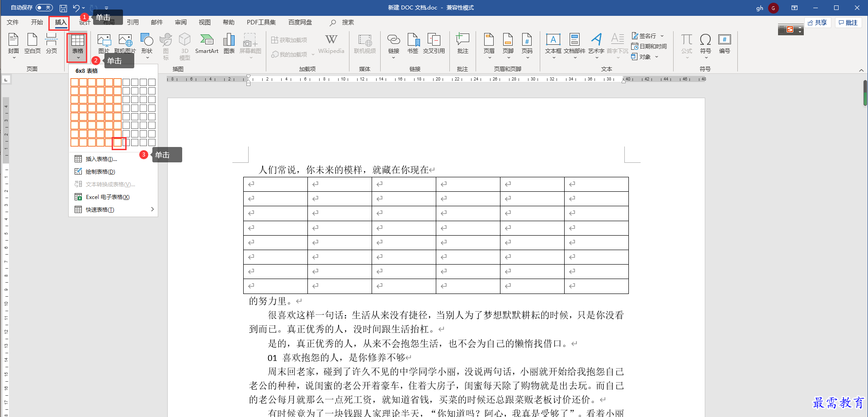Open the Table (表格) button

(78, 47)
